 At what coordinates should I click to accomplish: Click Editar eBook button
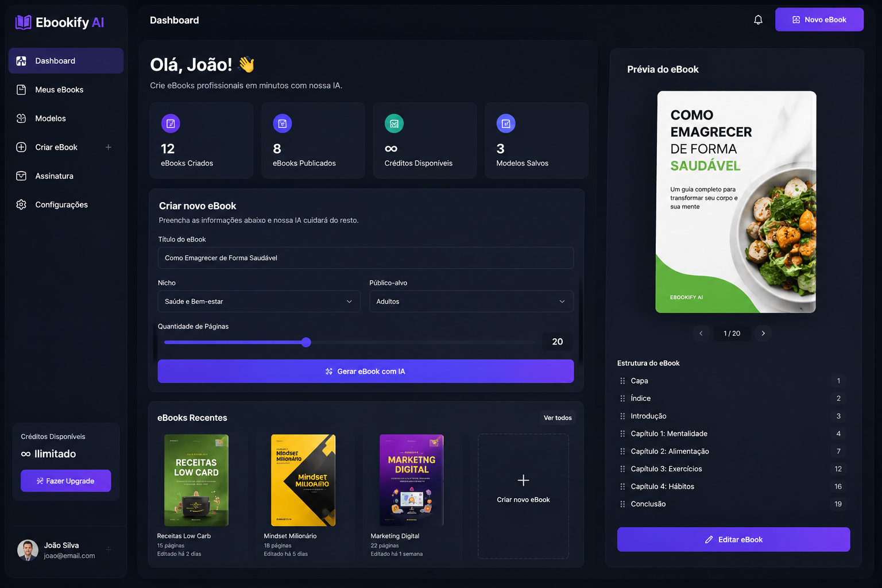pyautogui.click(x=734, y=540)
